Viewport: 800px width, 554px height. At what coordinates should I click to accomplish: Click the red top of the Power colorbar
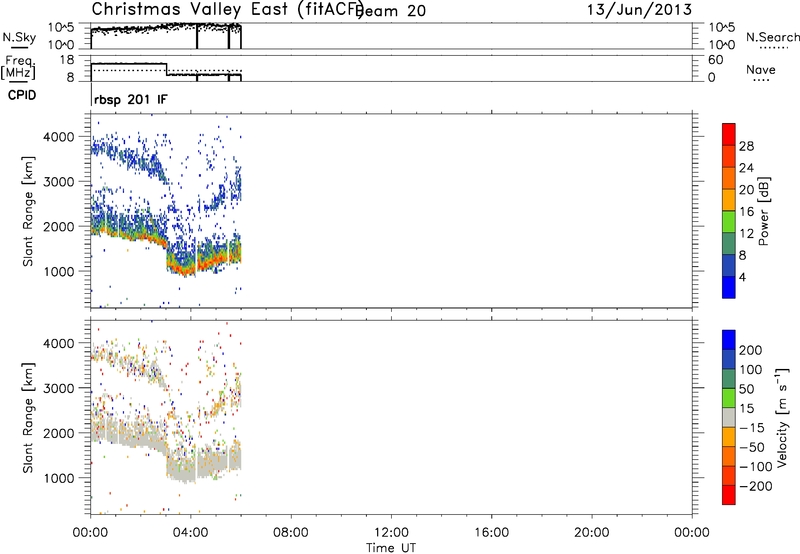click(729, 134)
